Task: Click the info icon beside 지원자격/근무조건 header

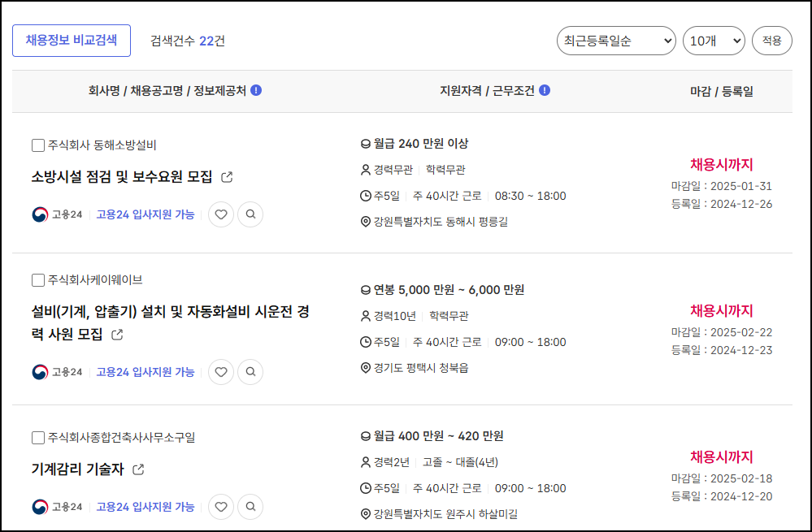Action: (x=544, y=91)
